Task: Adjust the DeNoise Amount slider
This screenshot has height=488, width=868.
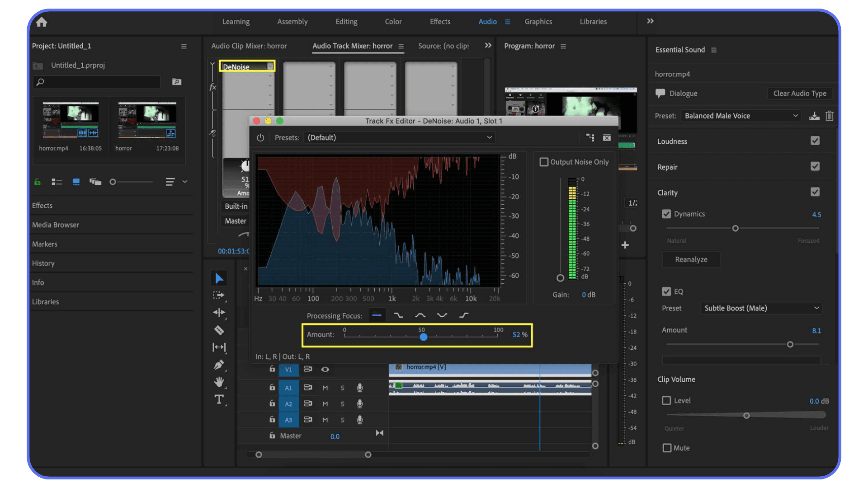Action: 424,337
